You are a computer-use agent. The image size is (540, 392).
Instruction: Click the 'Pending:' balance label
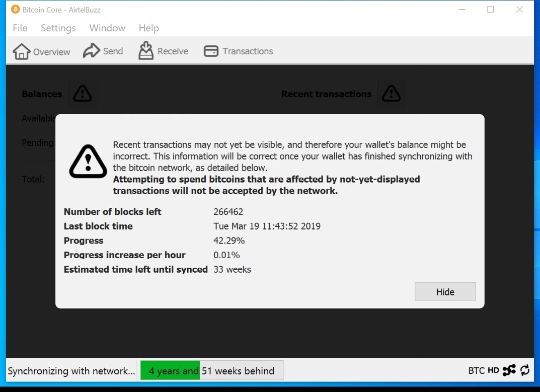(38, 142)
